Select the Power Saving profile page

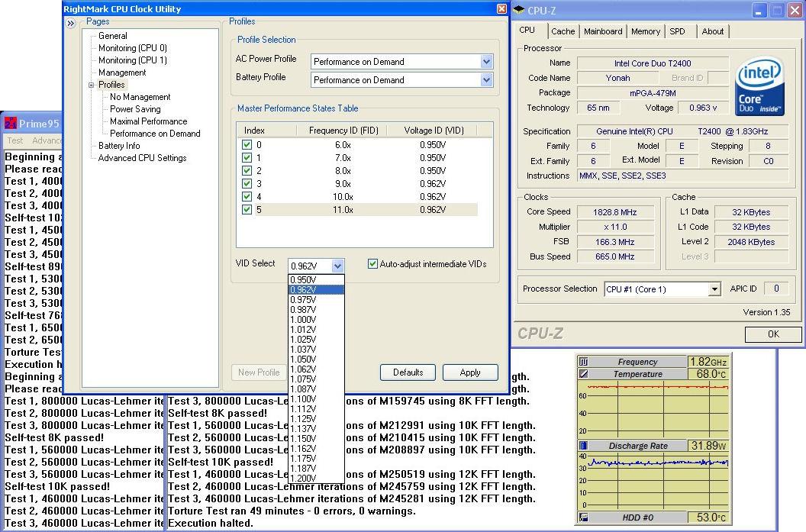coord(135,109)
